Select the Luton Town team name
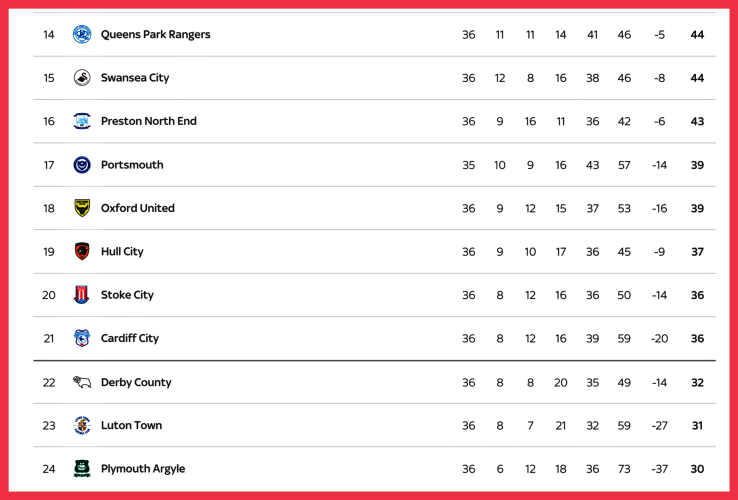This screenshot has height=500, width=738. click(131, 425)
